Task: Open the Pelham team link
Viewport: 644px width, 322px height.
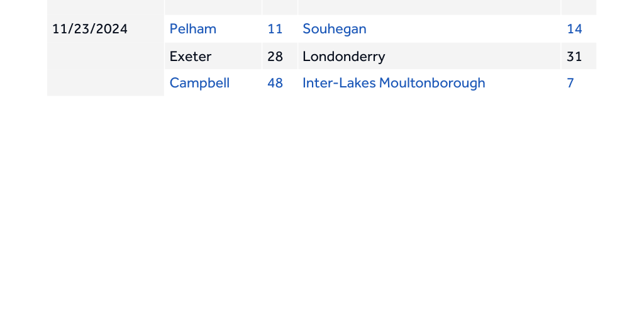Action: point(192,29)
